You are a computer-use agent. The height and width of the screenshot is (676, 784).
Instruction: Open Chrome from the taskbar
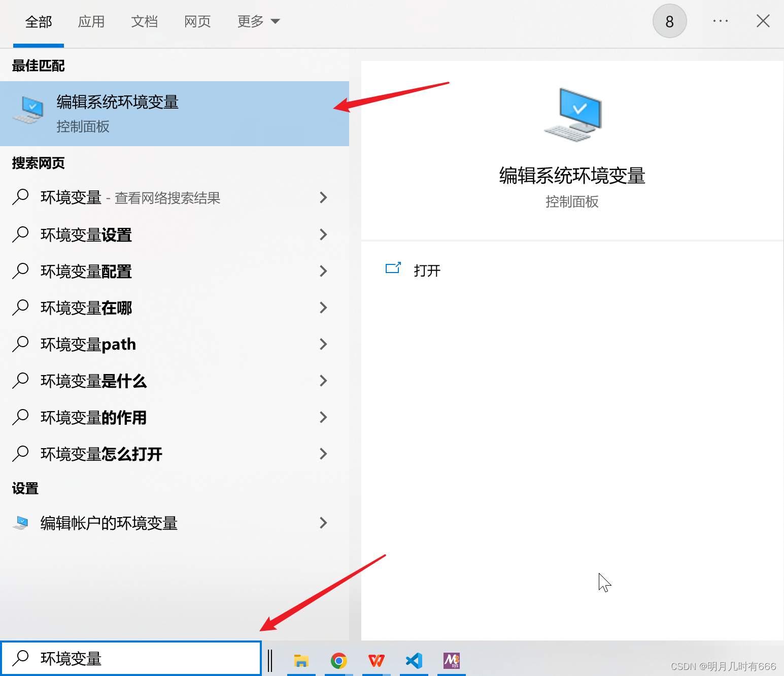[x=338, y=660]
